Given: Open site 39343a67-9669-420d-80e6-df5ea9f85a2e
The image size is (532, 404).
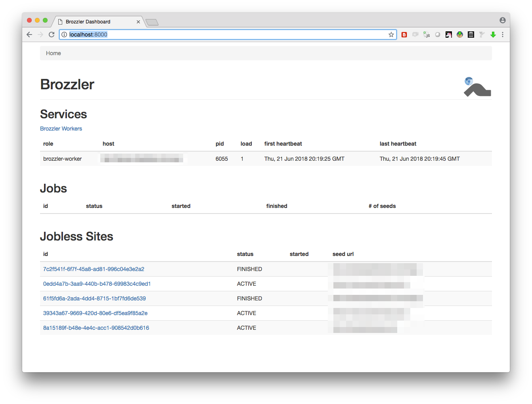Looking at the screenshot, I should click(95, 313).
